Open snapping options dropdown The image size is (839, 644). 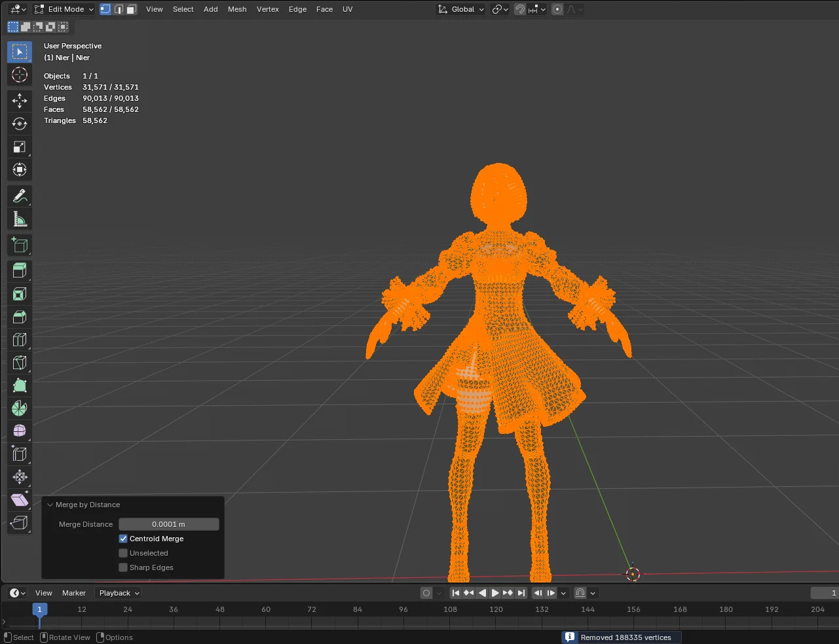point(537,9)
